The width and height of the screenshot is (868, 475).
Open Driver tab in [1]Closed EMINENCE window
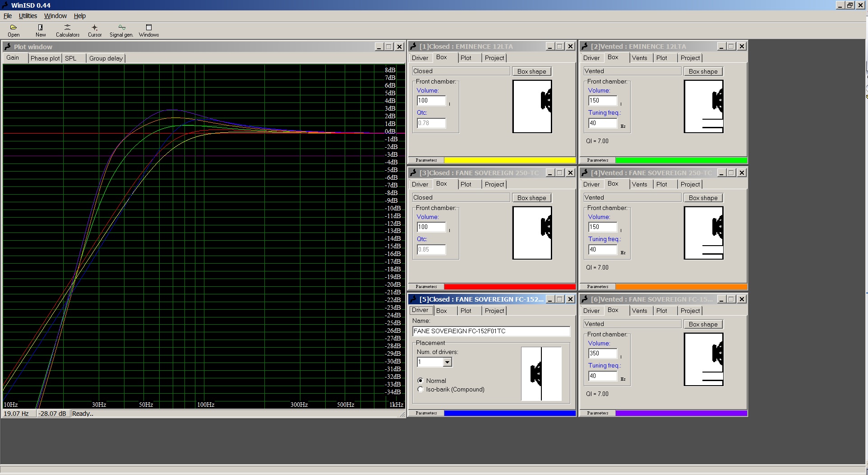[420, 58]
